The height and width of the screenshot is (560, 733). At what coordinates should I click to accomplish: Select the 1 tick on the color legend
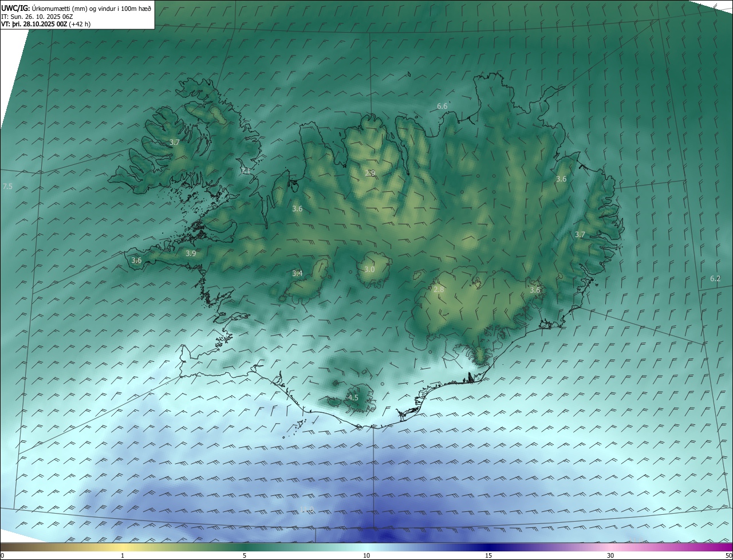[x=123, y=555]
